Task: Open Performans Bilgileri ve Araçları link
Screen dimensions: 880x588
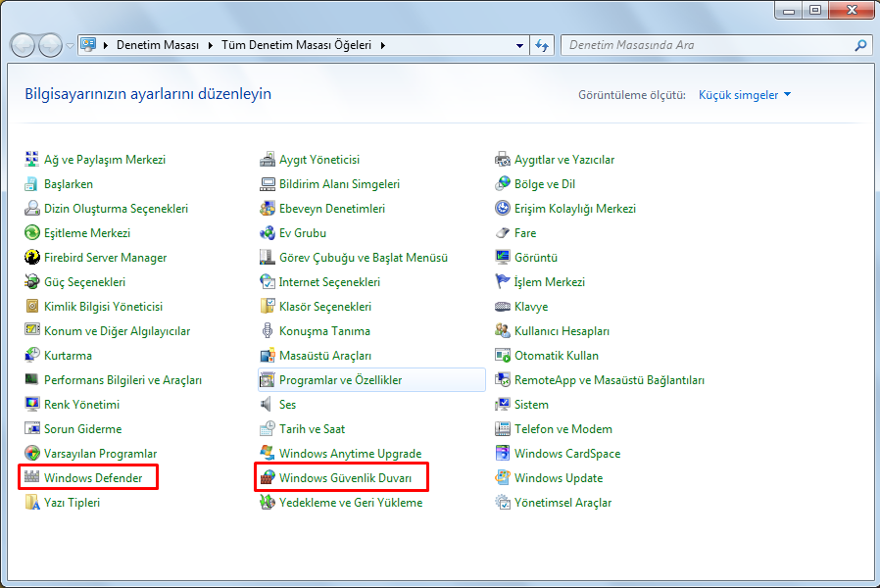Action: point(122,380)
